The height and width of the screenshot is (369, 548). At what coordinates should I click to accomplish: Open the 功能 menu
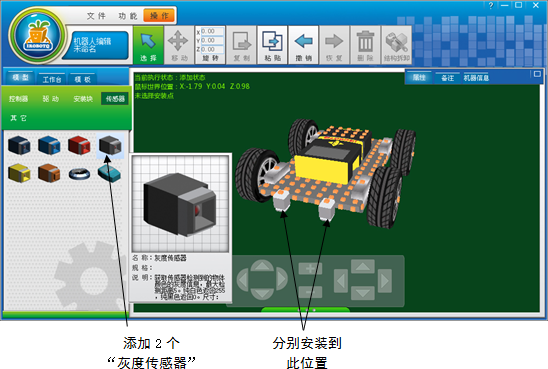coord(128,16)
